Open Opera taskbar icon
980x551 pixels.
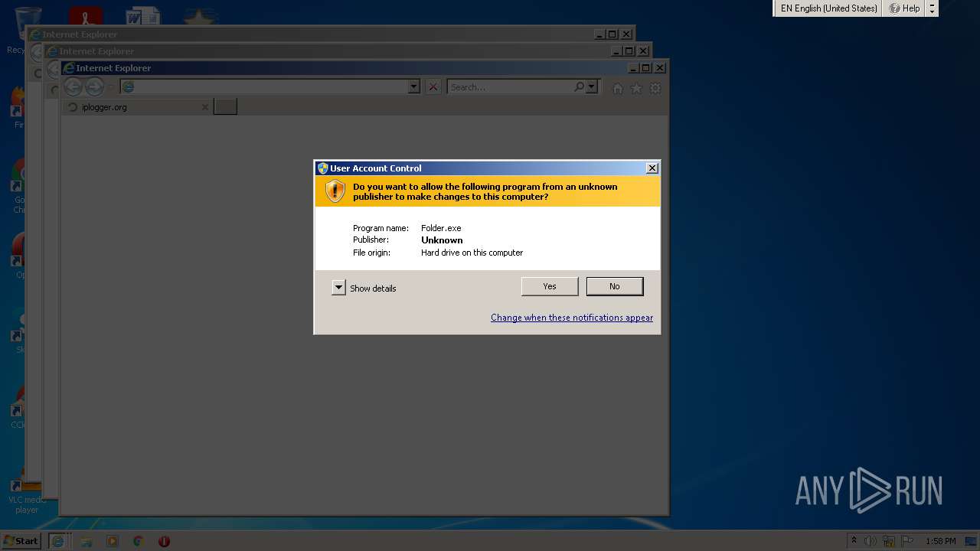[164, 541]
